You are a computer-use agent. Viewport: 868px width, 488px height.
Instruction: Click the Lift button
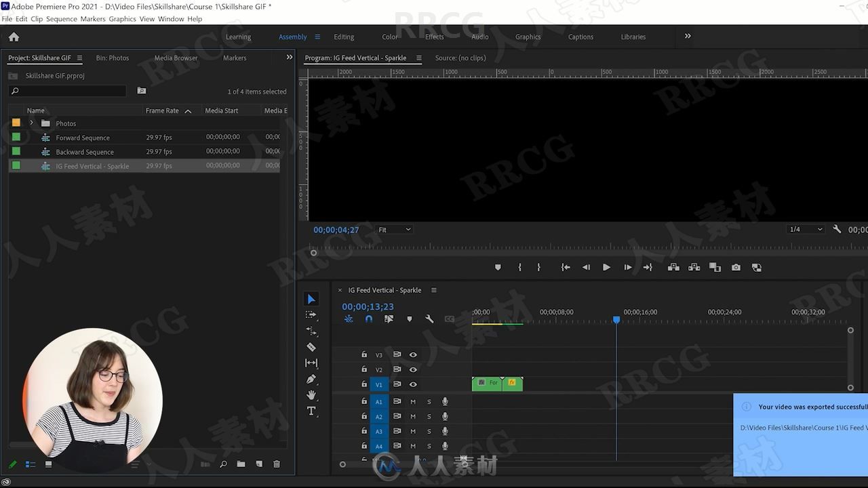(673, 268)
